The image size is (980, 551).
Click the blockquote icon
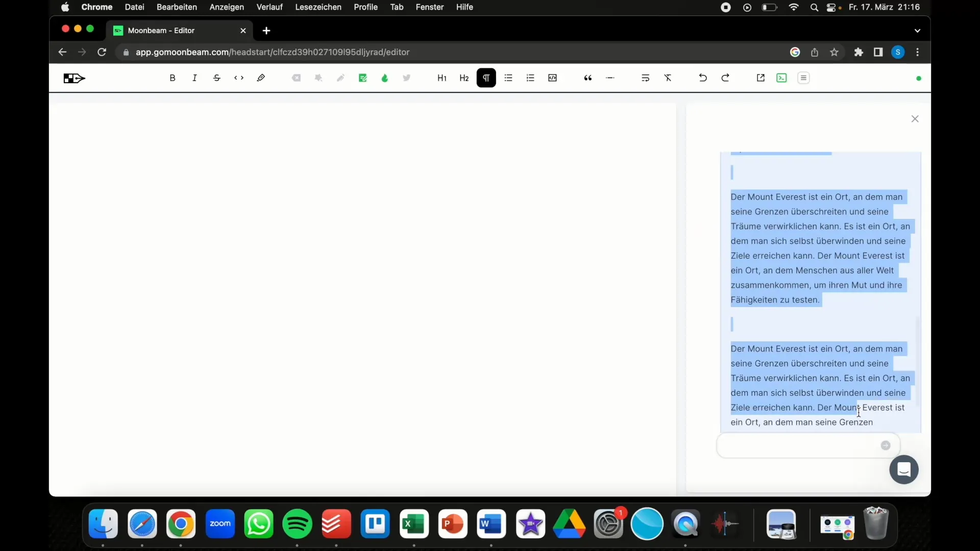coord(587,78)
